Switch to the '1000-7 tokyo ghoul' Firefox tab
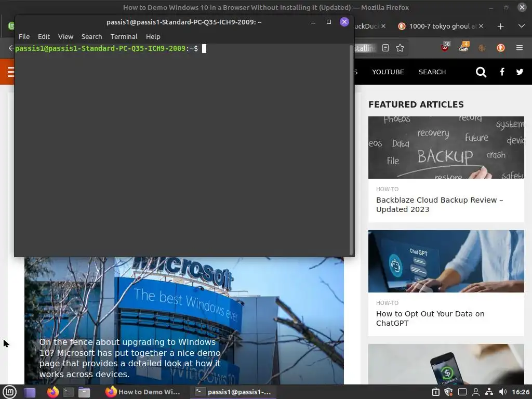This screenshot has height=399, width=532. coord(441,26)
